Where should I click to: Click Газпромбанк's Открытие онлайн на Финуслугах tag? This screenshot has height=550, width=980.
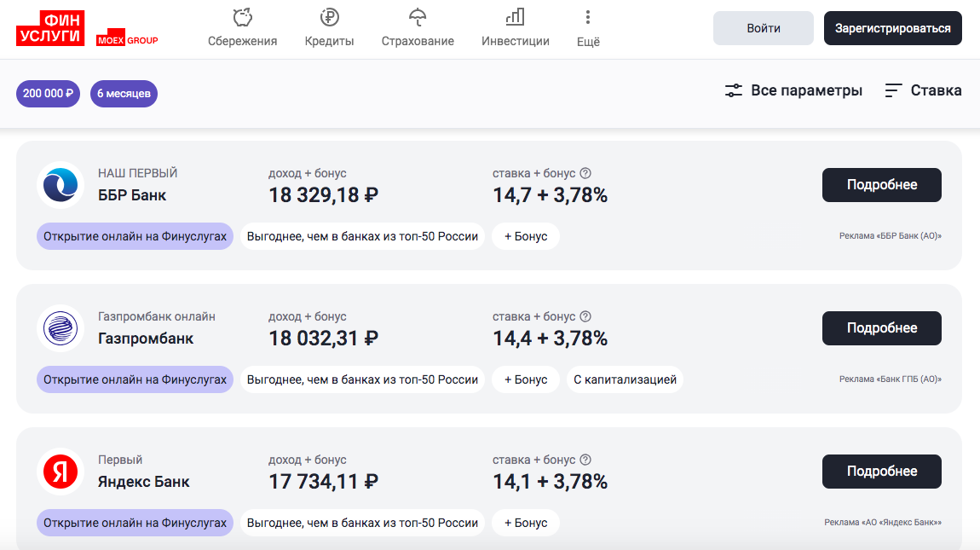click(135, 379)
